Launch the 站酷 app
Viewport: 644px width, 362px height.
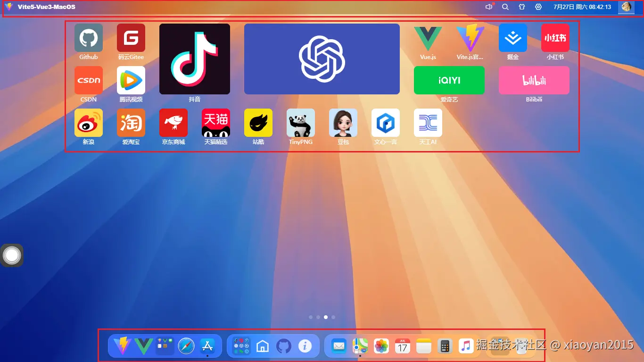258,123
